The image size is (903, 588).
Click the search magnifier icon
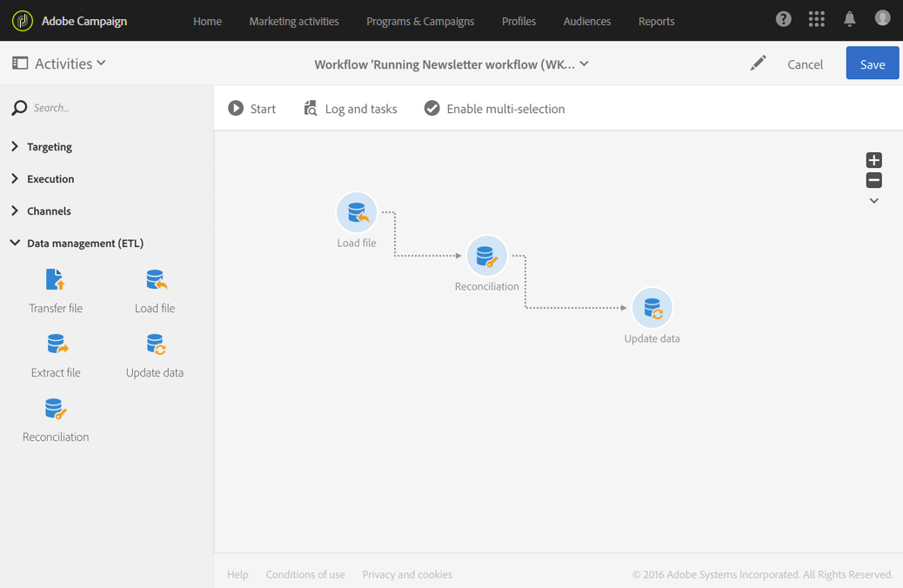(x=19, y=108)
